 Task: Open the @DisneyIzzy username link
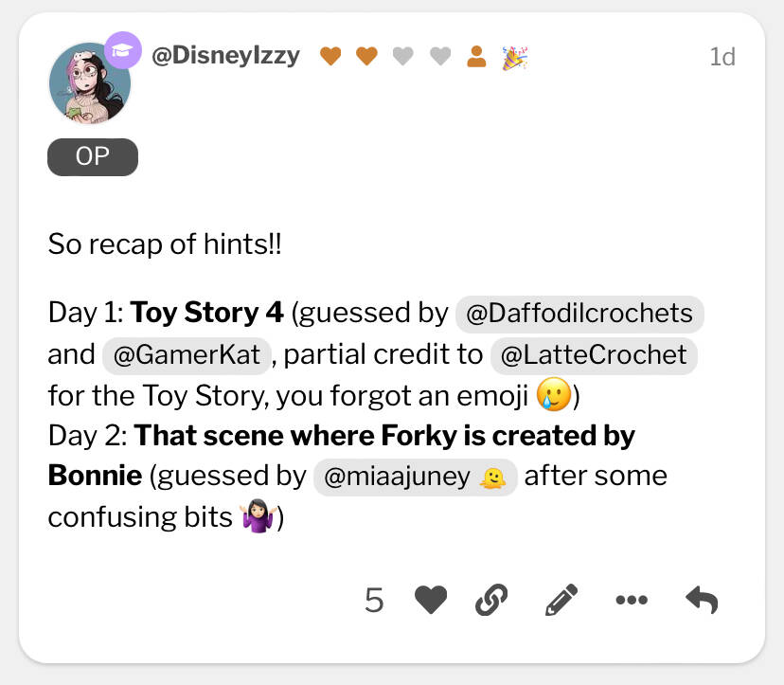(225, 56)
